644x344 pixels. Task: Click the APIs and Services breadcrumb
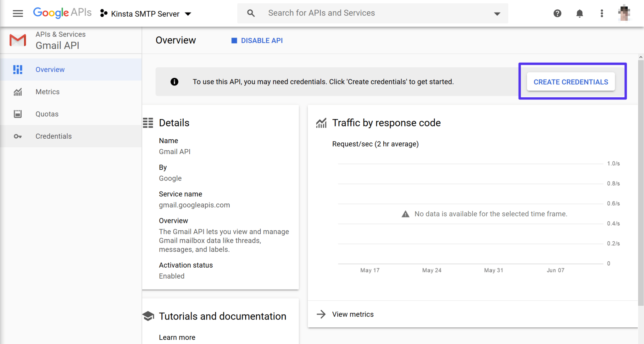click(60, 34)
